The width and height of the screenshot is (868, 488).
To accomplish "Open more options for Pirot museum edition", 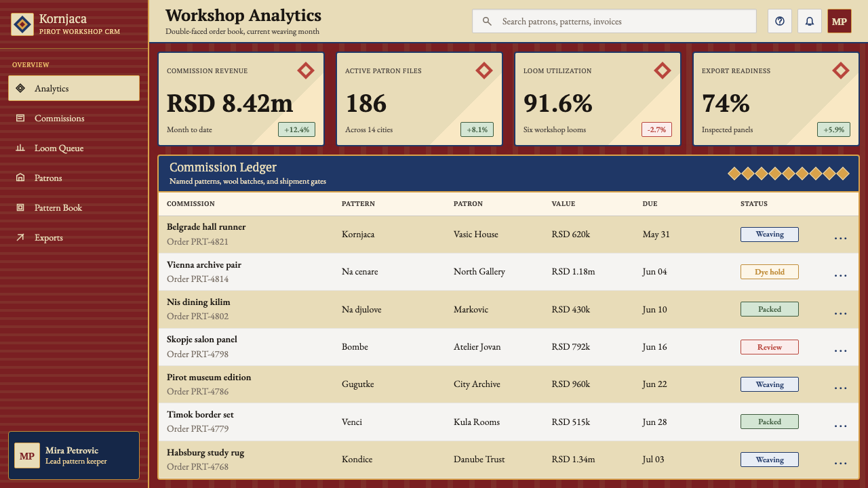I will [841, 388].
